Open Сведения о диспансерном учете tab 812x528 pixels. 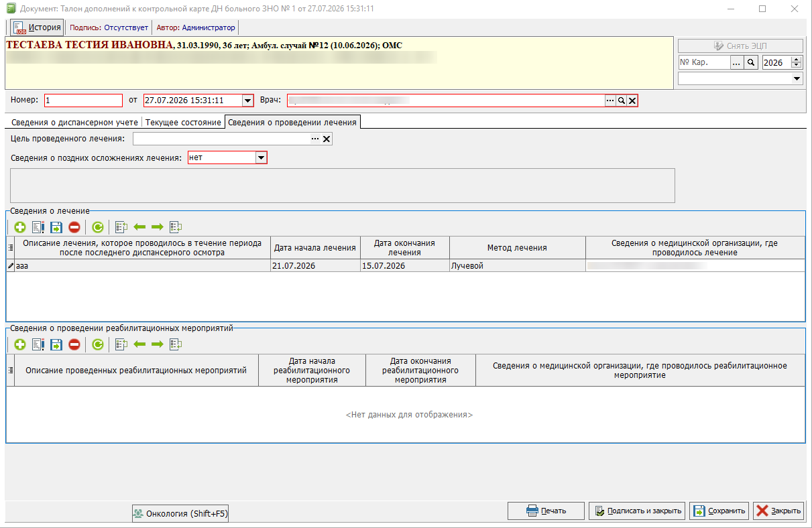[74, 123]
